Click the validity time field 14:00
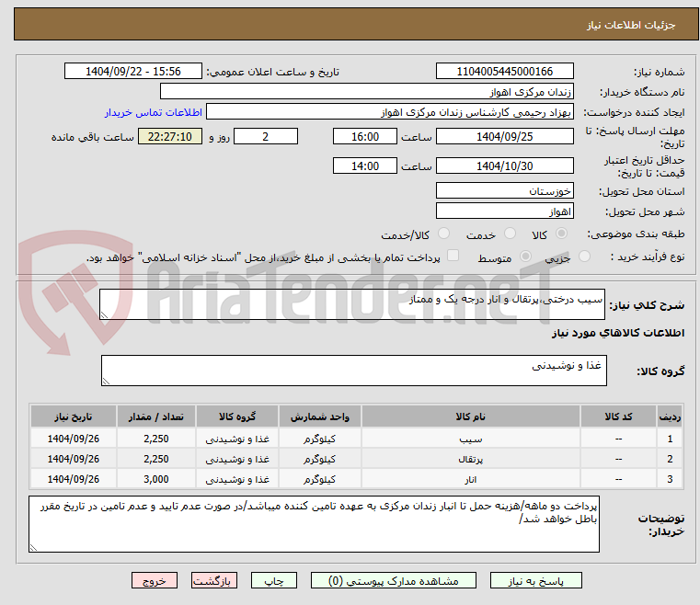 (x=365, y=166)
